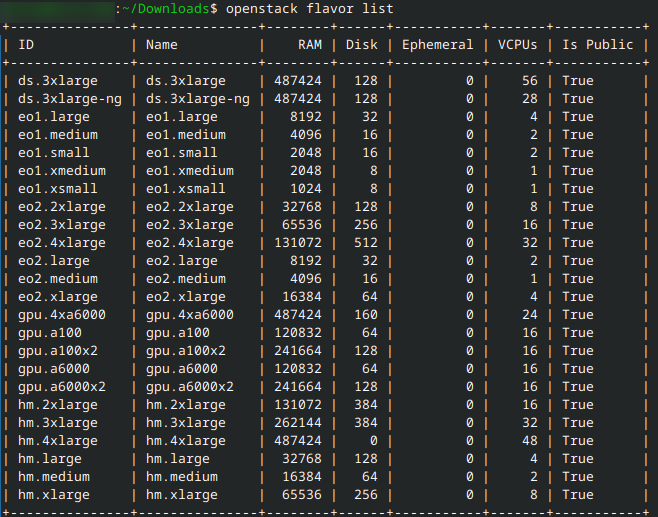Click 'gpu.a100x2' in the Name column
658x517 pixels.
[186, 351]
